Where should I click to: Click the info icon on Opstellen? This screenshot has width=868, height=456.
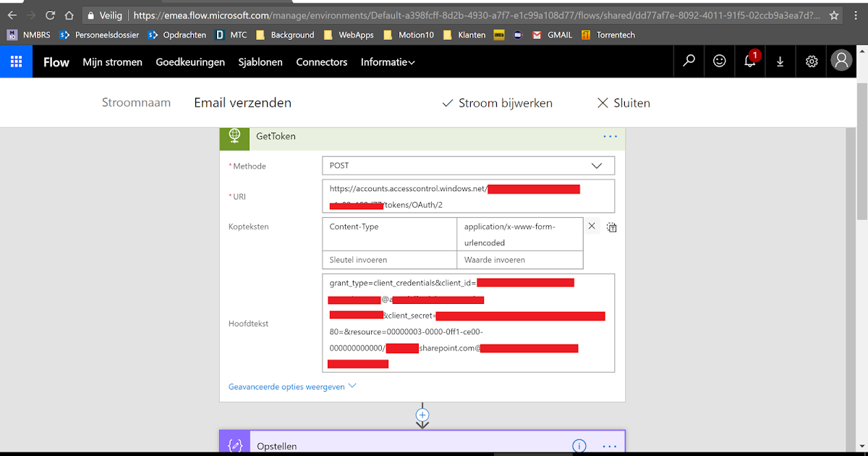click(x=579, y=446)
